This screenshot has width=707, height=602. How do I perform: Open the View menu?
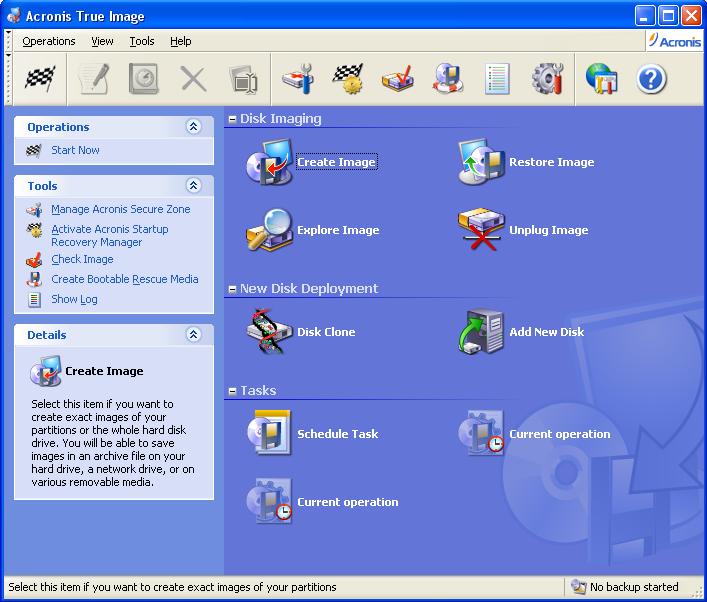[x=102, y=41]
